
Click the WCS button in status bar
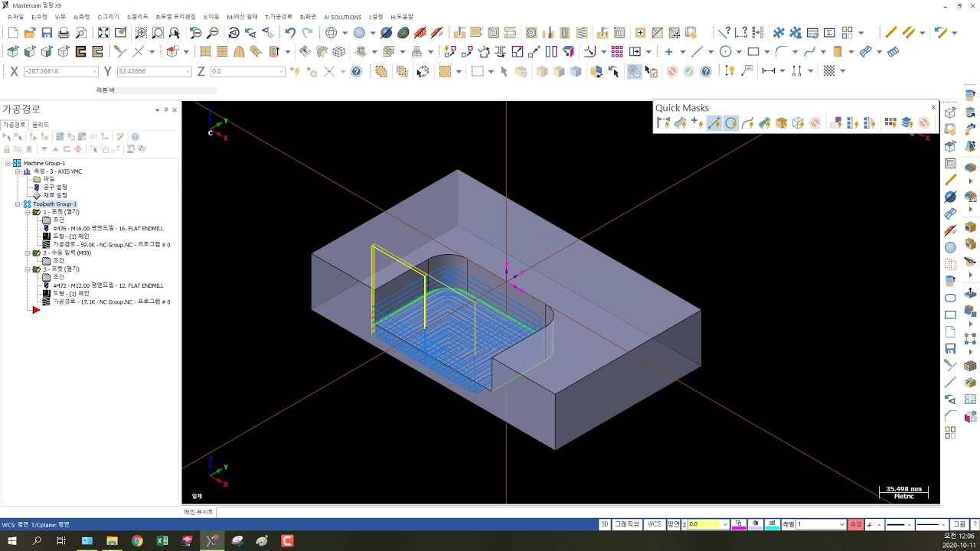pos(655,524)
